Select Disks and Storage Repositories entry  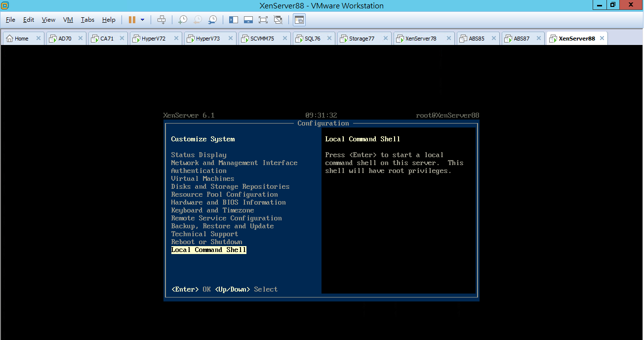(230, 186)
